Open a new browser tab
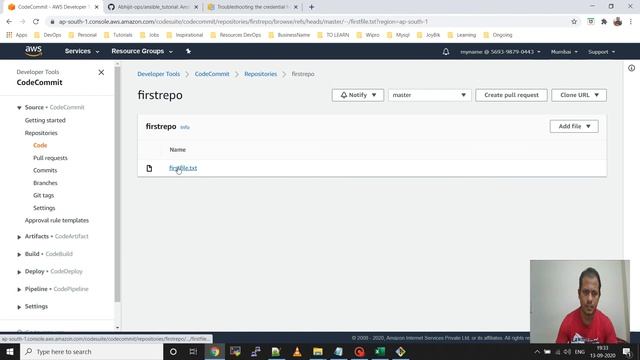 (x=311, y=7)
